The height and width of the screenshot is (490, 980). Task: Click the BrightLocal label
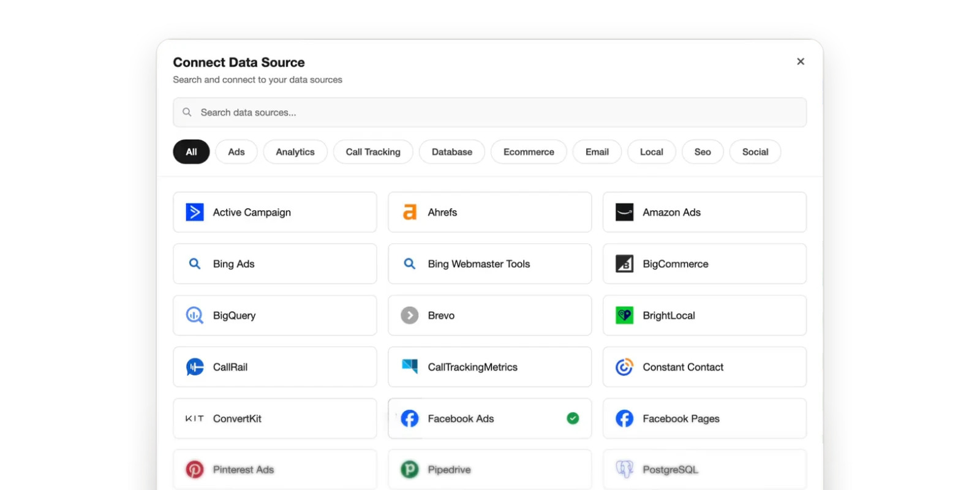coord(669,315)
